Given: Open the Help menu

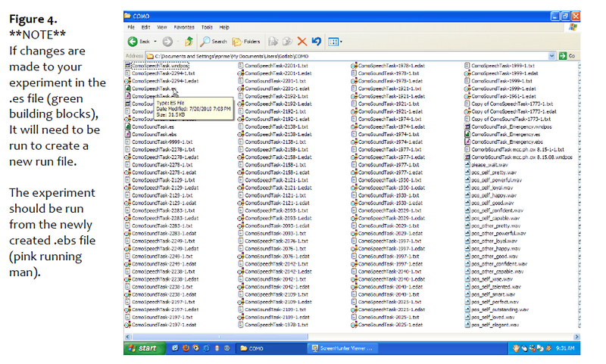Looking at the screenshot, I should coord(224,27).
